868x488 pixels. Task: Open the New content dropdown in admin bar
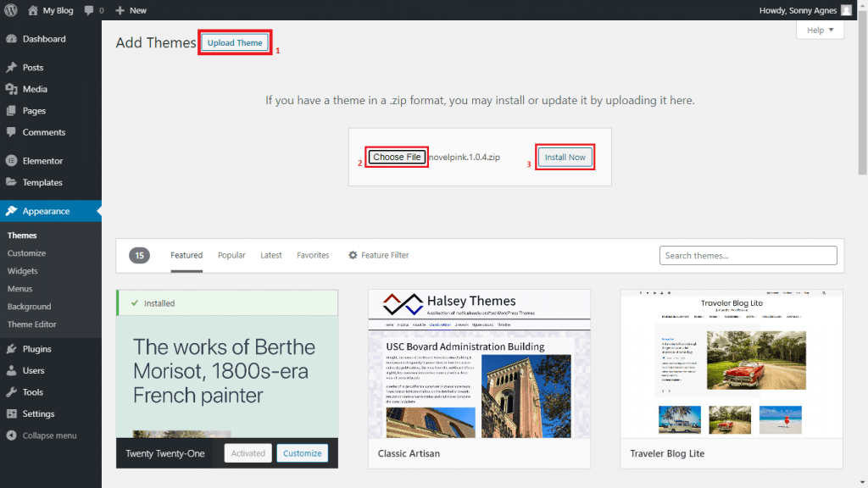pyautogui.click(x=131, y=10)
